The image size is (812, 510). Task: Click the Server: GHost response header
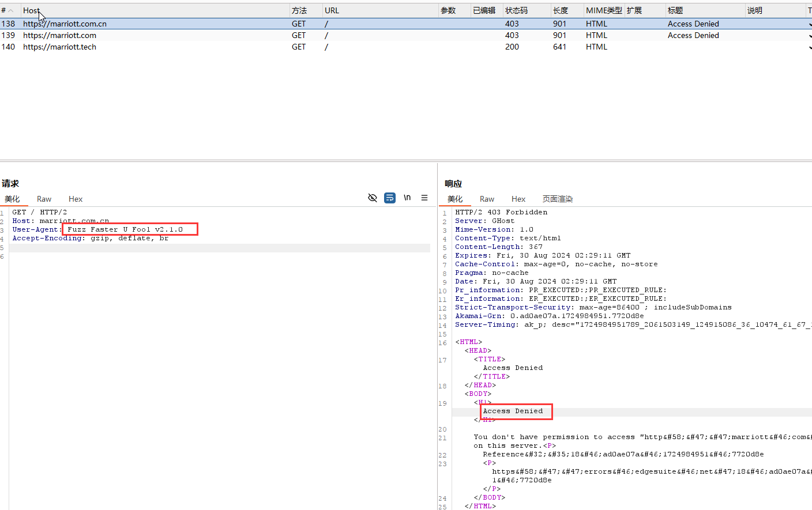[x=485, y=221]
